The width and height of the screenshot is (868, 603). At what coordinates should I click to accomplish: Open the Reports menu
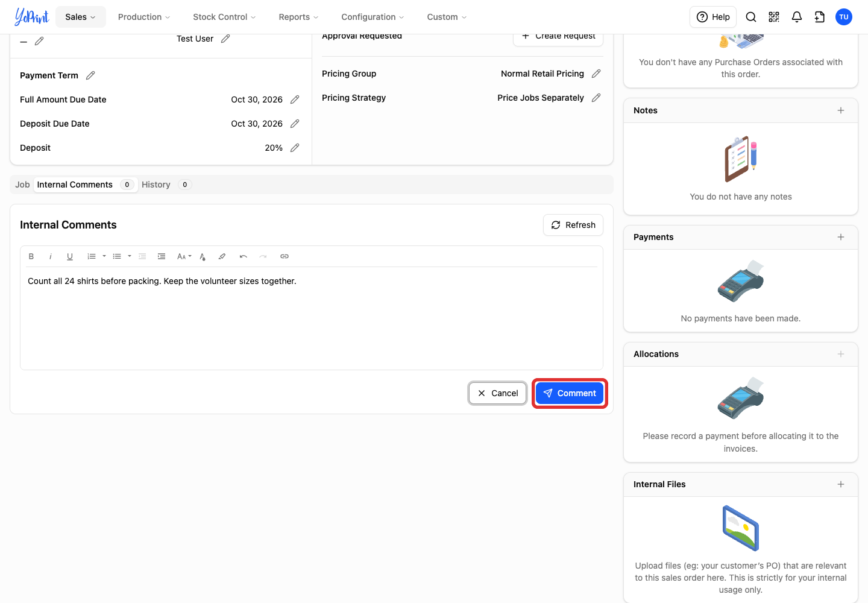[298, 17]
